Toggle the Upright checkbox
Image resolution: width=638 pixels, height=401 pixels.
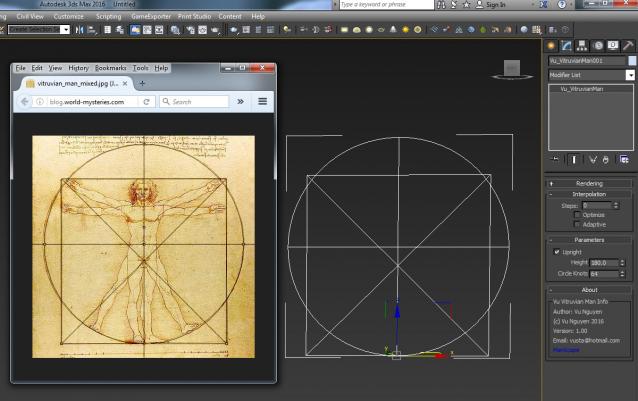(x=557, y=252)
